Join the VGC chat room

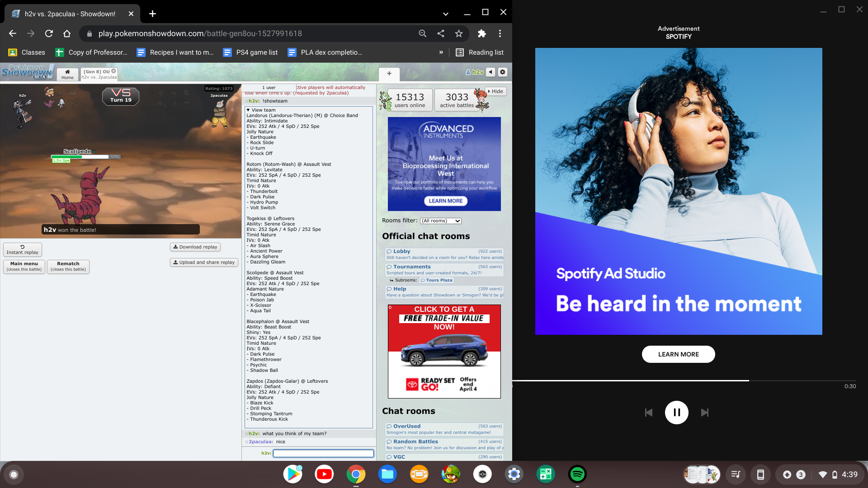coord(444,457)
